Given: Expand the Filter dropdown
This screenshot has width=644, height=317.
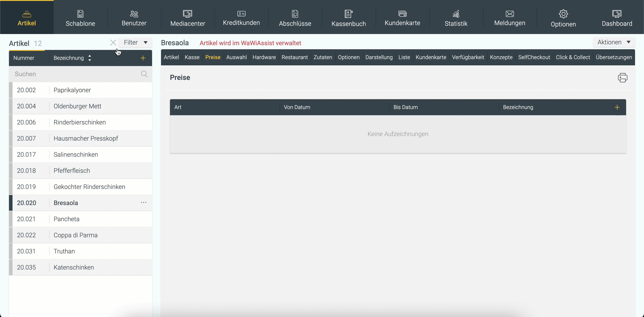Looking at the screenshot, I should click(136, 43).
